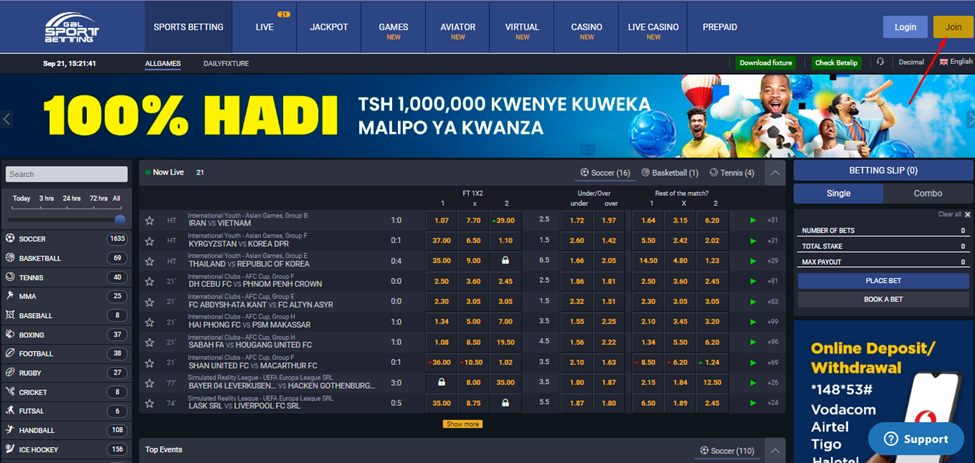Open live play arrow for Shan United match
This screenshot has height=463, width=975.
click(753, 363)
